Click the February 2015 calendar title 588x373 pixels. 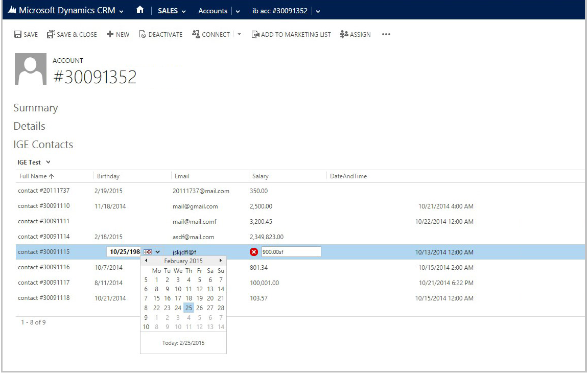(x=183, y=261)
